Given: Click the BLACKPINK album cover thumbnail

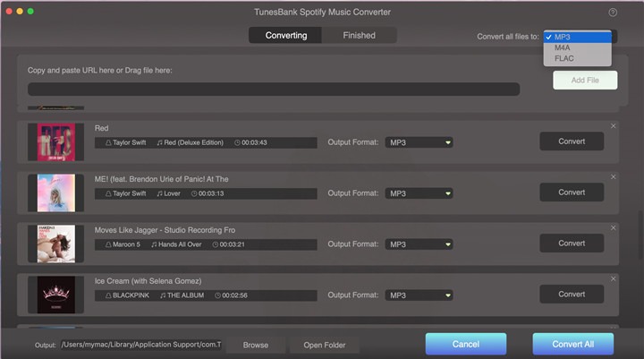Looking at the screenshot, I should tap(55, 295).
